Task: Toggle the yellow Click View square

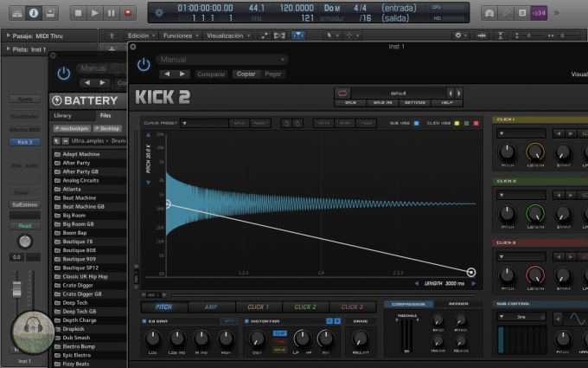Action: (x=457, y=123)
